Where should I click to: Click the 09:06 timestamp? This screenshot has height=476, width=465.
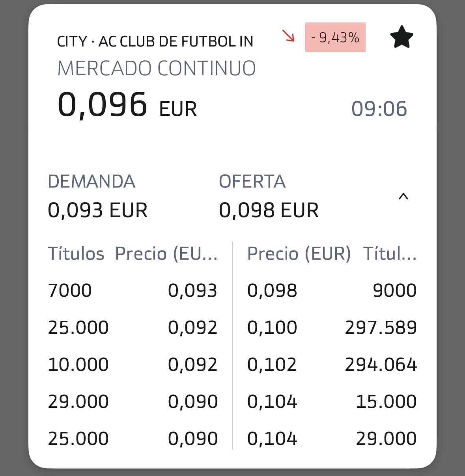click(379, 109)
